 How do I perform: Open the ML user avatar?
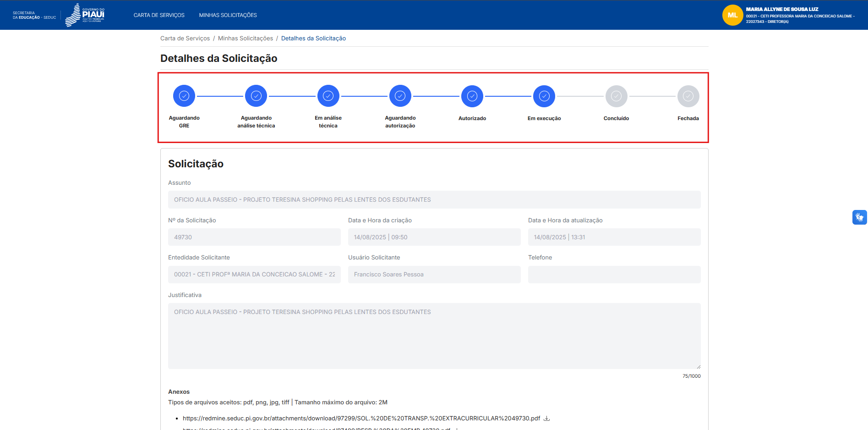pos(732,15)
